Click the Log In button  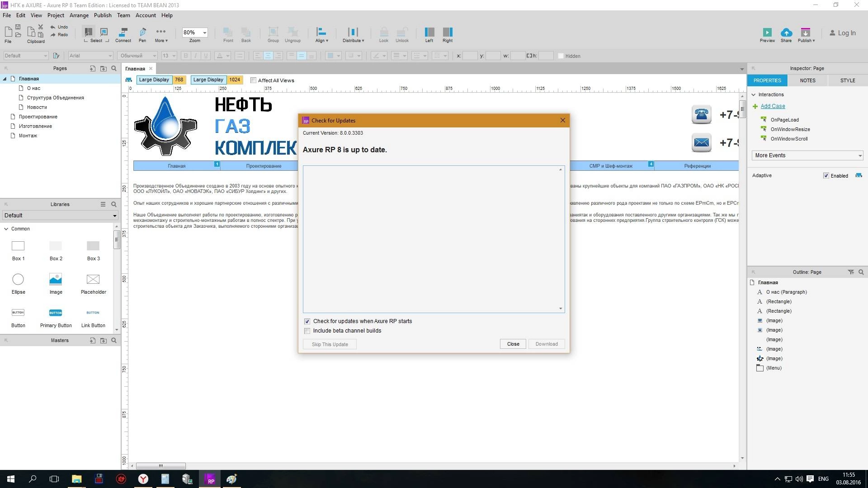coord(843,33)
